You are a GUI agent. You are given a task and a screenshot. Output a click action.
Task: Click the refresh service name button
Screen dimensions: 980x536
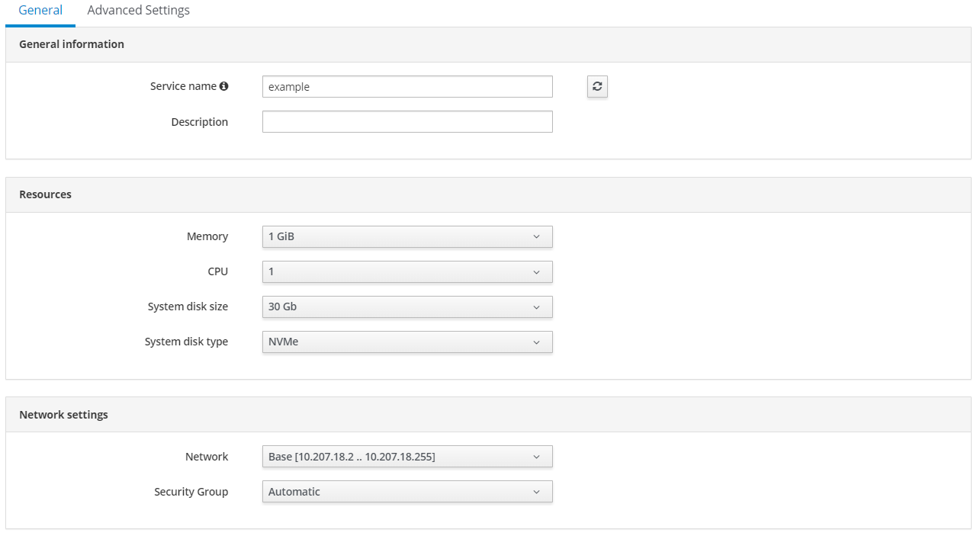click(x=597, y=87)
